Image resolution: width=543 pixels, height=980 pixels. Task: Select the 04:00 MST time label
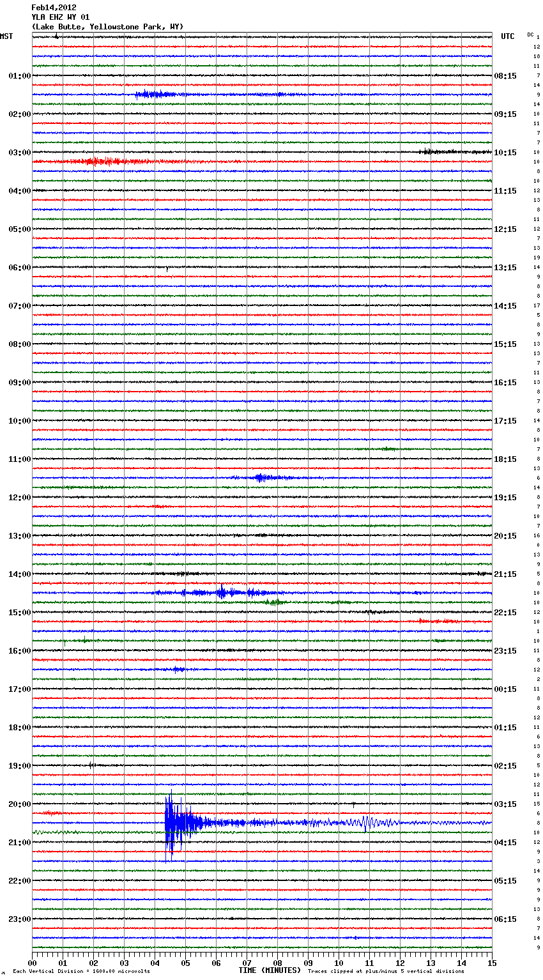pyautogui.click(x=20, y=191)
